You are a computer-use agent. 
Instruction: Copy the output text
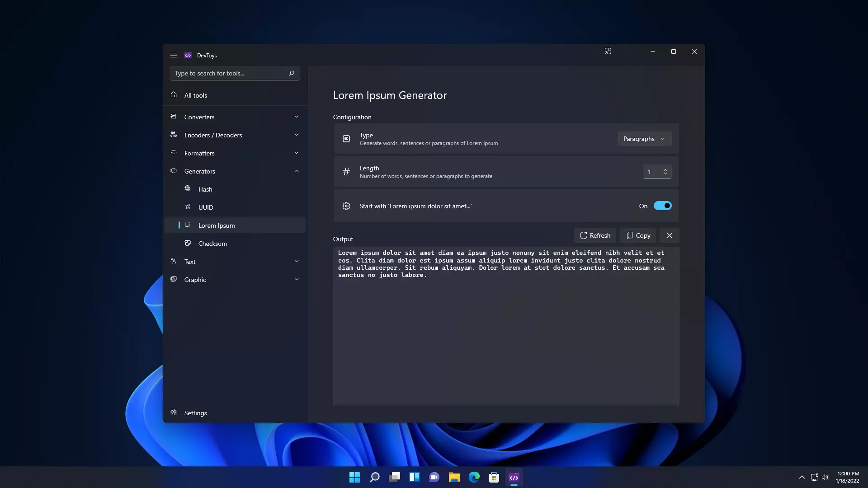[638, 235]
